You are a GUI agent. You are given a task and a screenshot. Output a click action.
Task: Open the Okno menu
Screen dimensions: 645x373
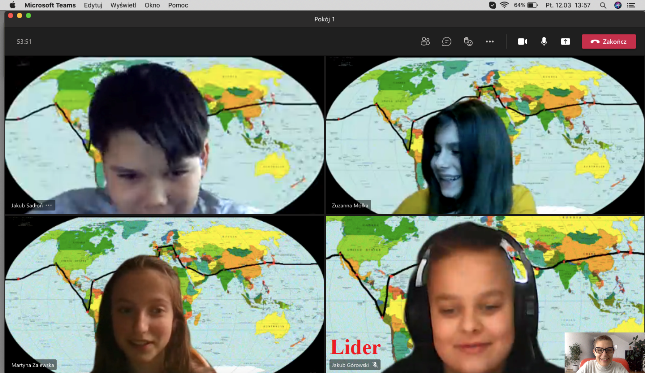click(x=152, y=5)
